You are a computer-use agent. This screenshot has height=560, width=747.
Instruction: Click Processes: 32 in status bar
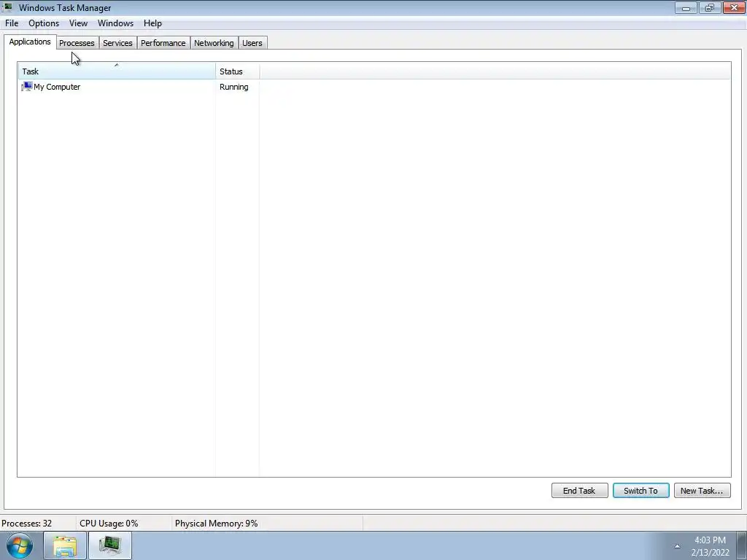pyautogui.click(x=27, y=524)
